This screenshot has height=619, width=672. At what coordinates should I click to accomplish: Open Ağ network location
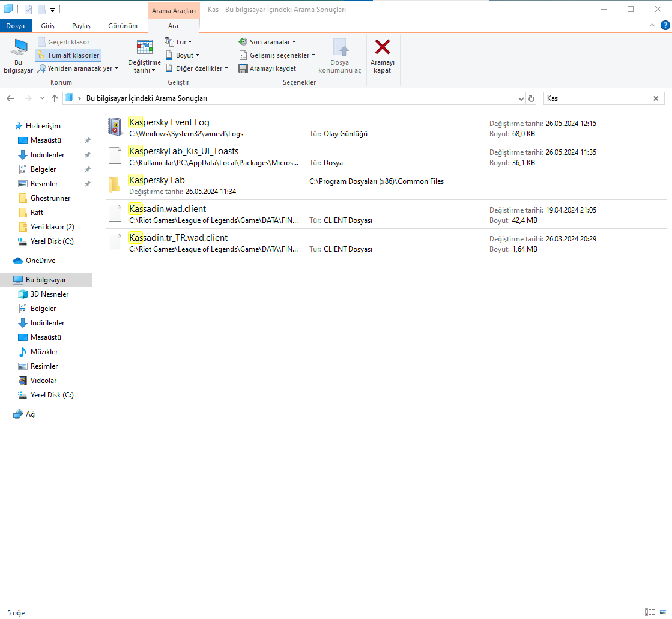[29, 414]
